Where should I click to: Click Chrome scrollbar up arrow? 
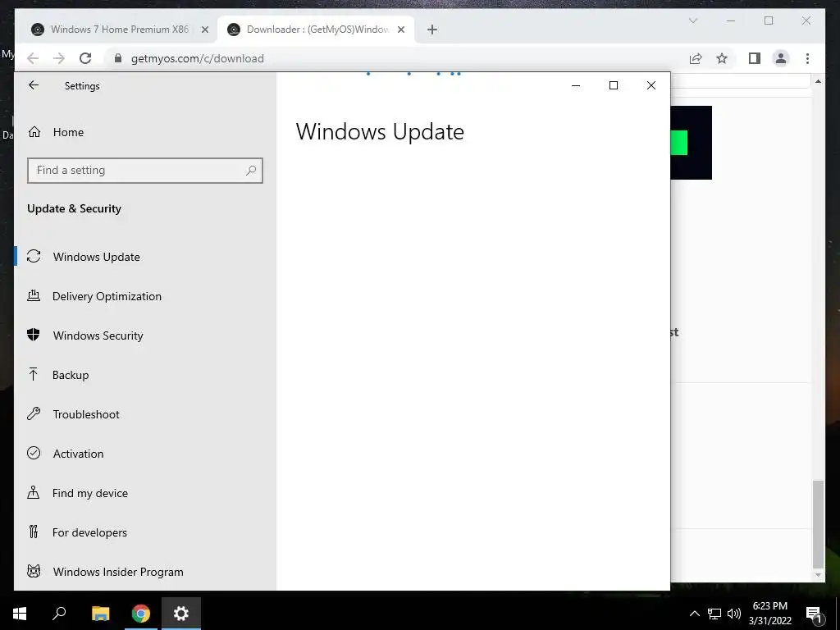point(818,81)
